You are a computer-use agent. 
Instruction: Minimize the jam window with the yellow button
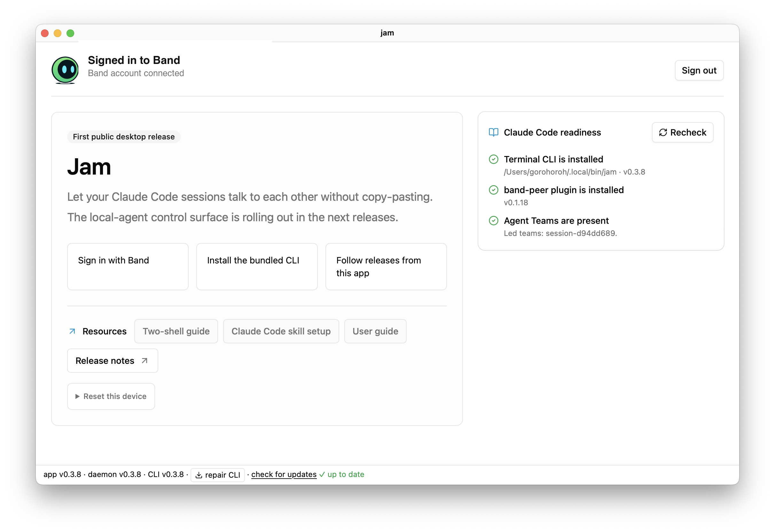(x=57, y=33)
